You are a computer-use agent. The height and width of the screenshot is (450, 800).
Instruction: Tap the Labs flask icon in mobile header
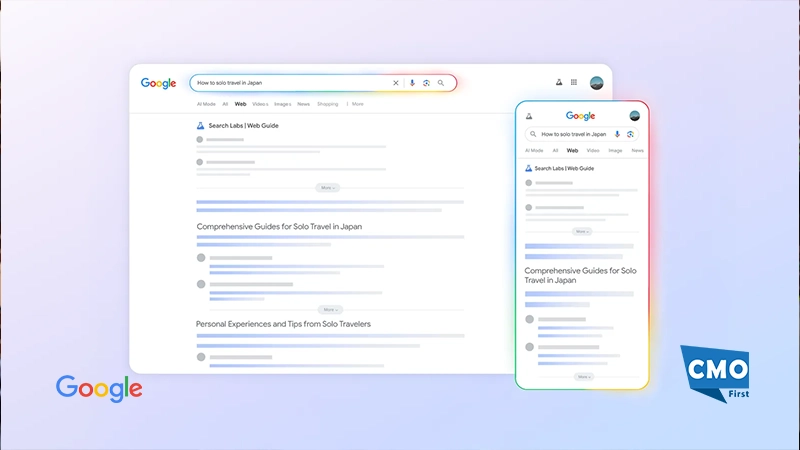[529, 116]
